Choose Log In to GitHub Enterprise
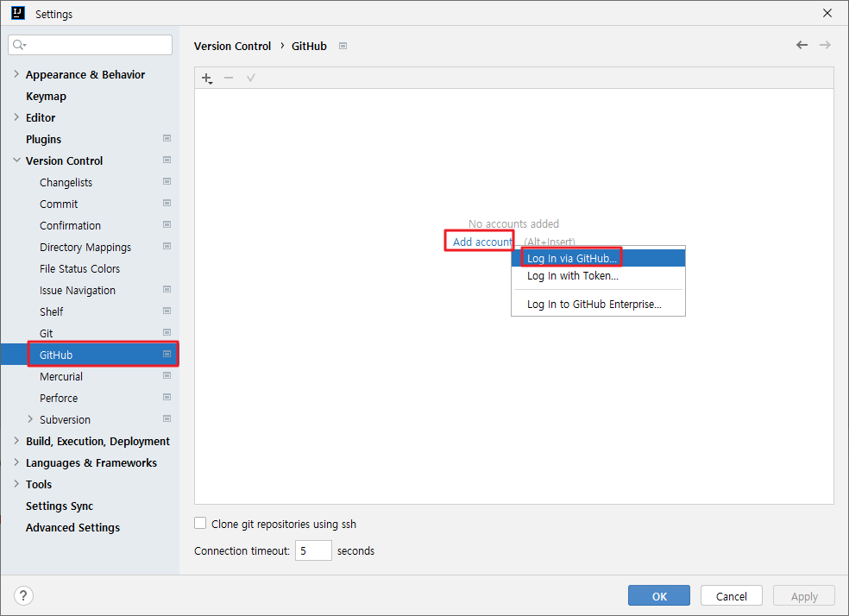 (598, 305)
